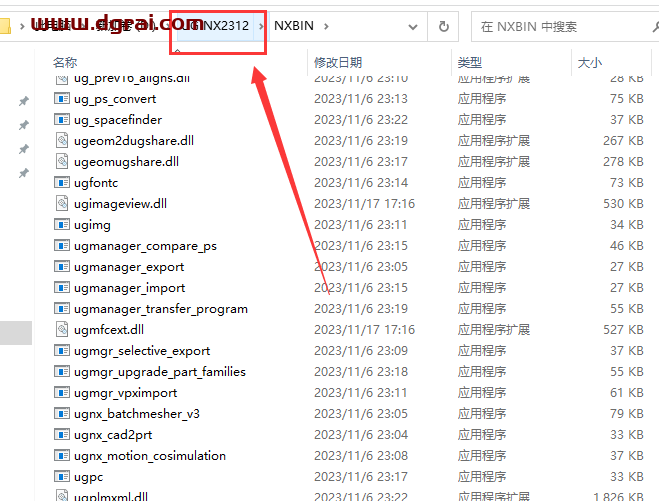Click the ugfontc application icon
This screenshot has height=501, width=659.
[62, 183]
